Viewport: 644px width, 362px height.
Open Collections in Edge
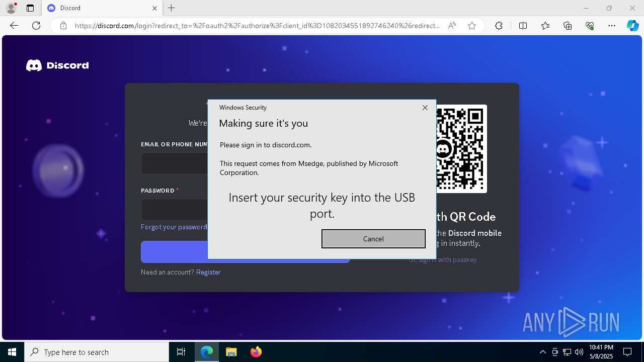click(568, 26)
